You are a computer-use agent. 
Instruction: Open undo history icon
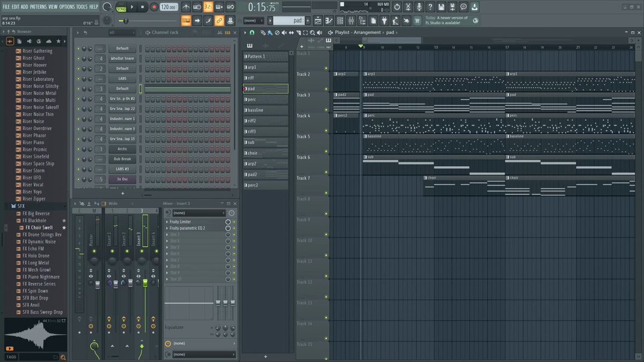tap(397, 7)
